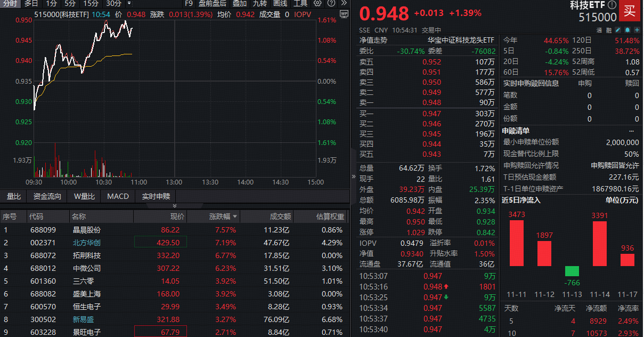Set a price alert via the bell icon
This screenshot has width=644, height=337.
pyautogui.click(x=627, y=30)
